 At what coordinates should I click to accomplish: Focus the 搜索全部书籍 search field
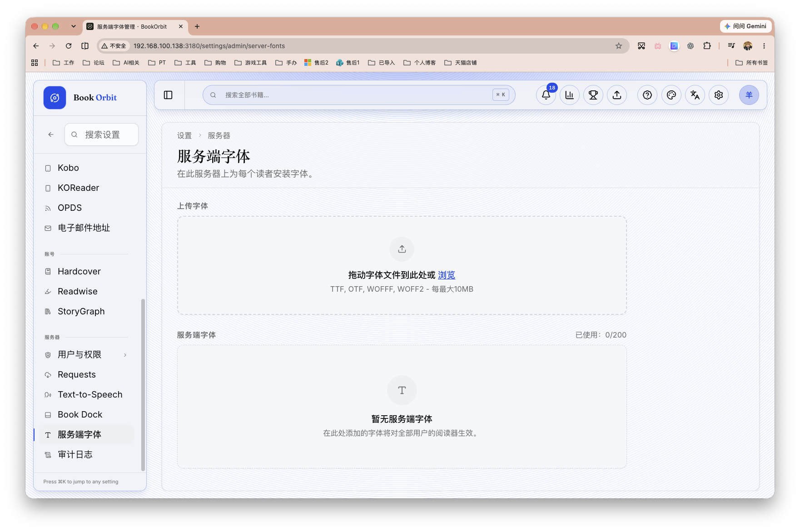tap(359, 95)
